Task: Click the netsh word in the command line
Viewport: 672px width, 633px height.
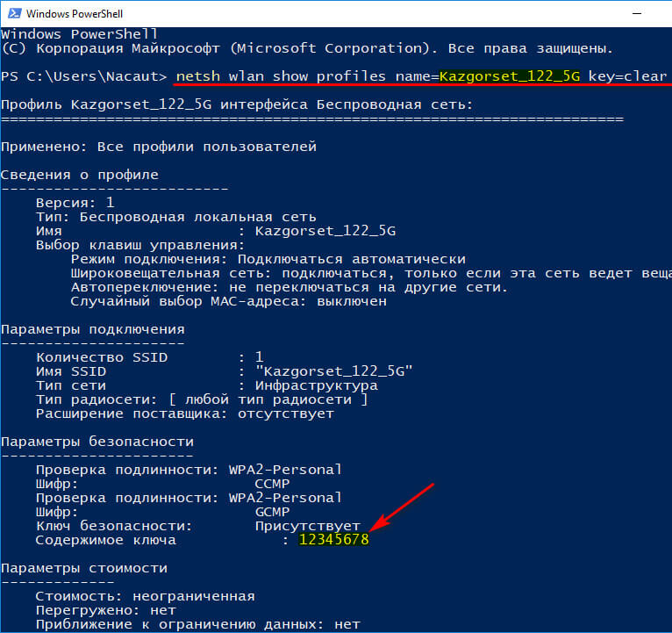Action: pos(197,76)
